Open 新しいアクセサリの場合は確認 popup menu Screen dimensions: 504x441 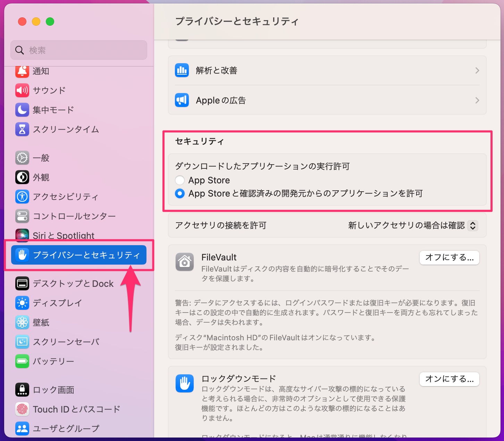pos(473,225)
